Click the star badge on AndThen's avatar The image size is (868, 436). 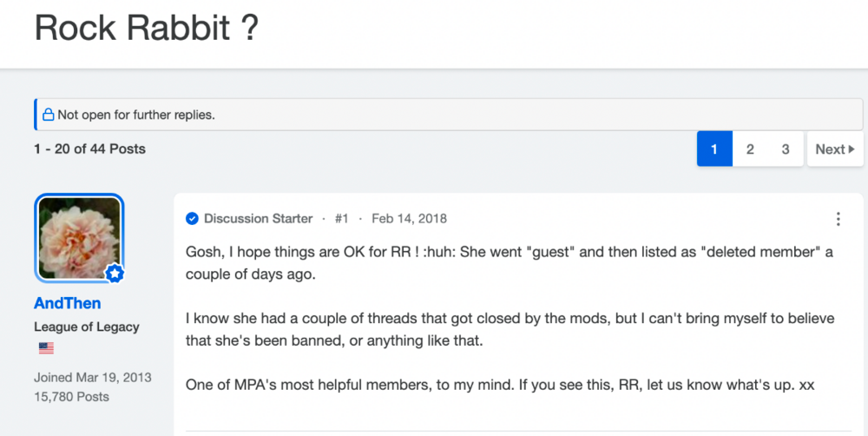tap(115, 273)
